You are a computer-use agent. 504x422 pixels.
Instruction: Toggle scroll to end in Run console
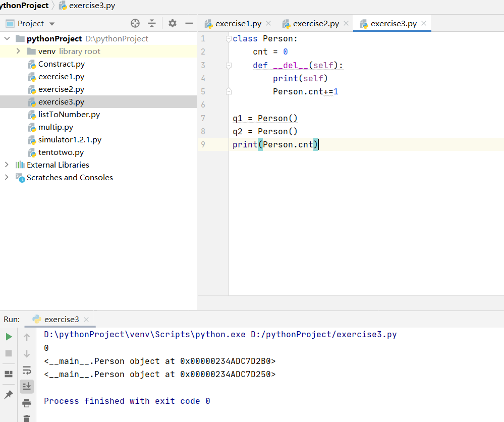coord(27,386)
